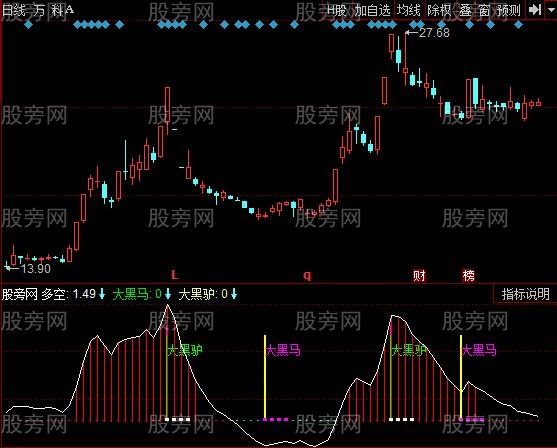This screenshot has width=557, height=448.
Task: Click 加自选 to add to watchlist
Action: [x=372, y=10]
